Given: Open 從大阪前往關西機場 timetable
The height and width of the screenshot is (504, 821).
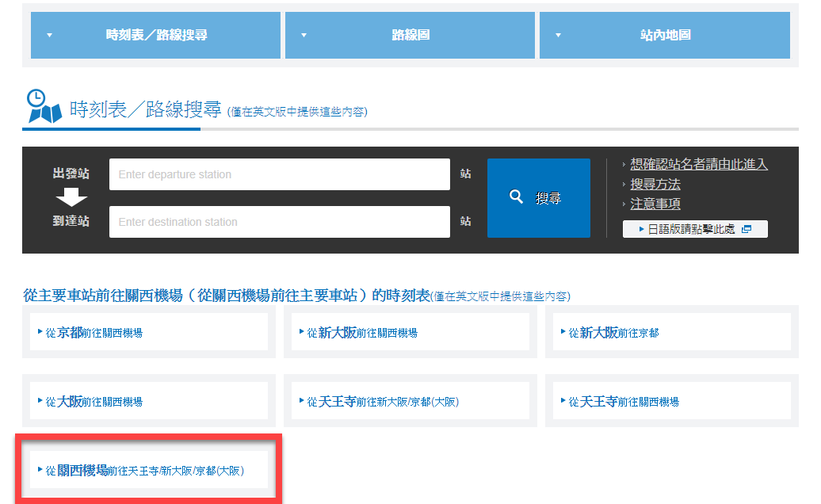Looking at the screenshot, I should [149, 402].
